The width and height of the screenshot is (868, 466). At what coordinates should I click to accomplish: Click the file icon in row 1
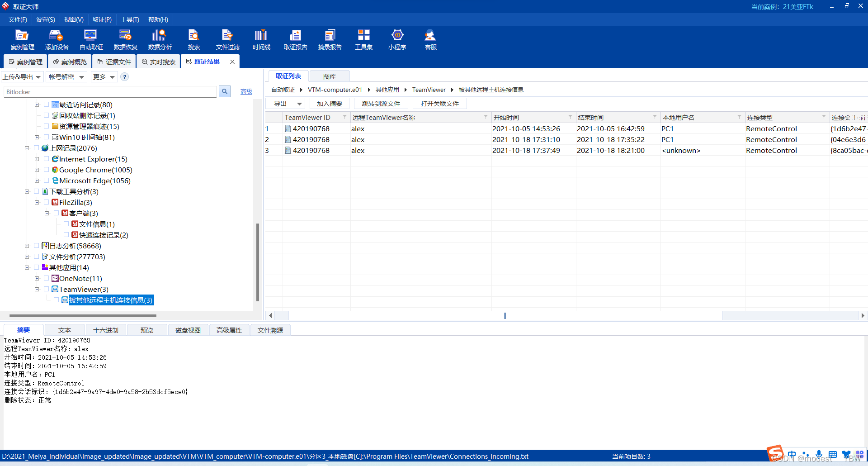(x=288, y=128)
